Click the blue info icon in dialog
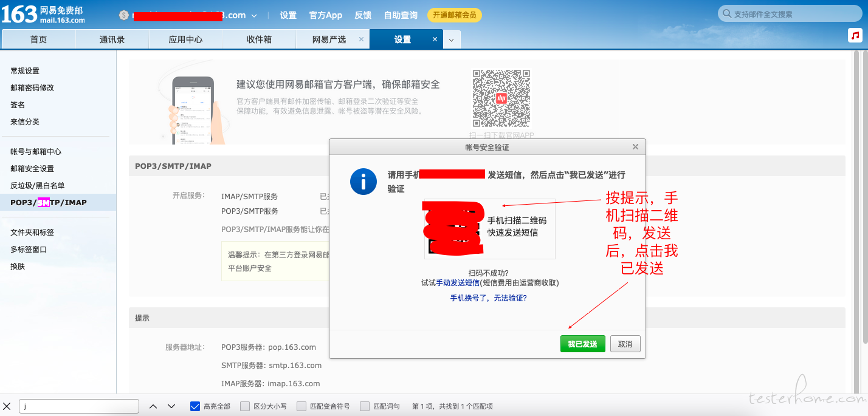 click(x=363, y=182)
